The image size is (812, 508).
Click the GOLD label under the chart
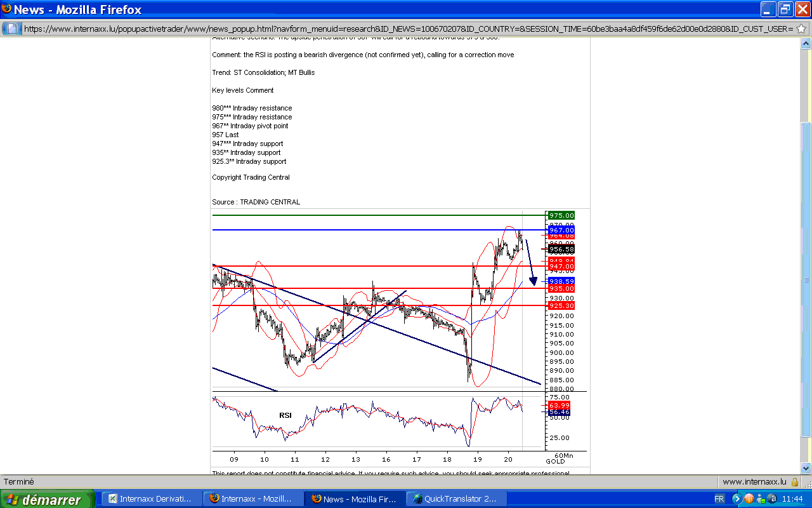pyautogui.click(x=556, y=460)
